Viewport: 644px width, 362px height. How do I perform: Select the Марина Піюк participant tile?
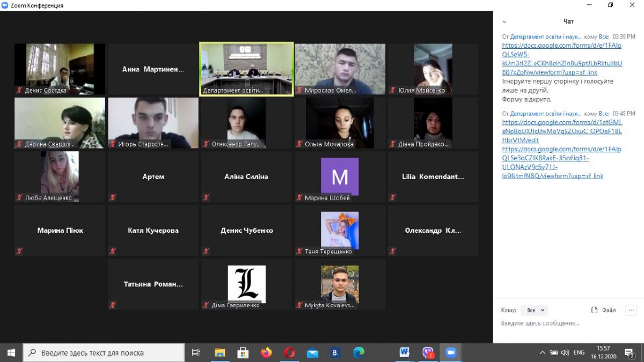coord(60,230)
